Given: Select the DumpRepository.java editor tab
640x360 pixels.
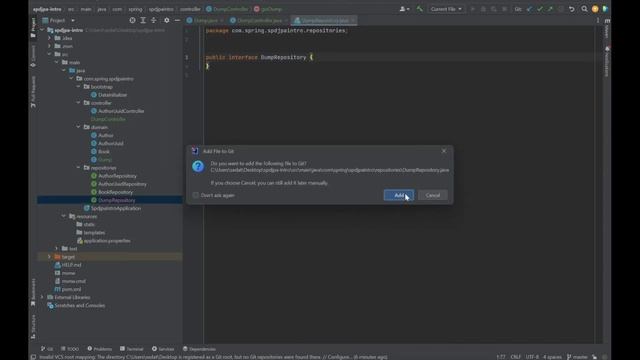Looking at the screenshot, I should pyautogui.click(x=324, y=20).
